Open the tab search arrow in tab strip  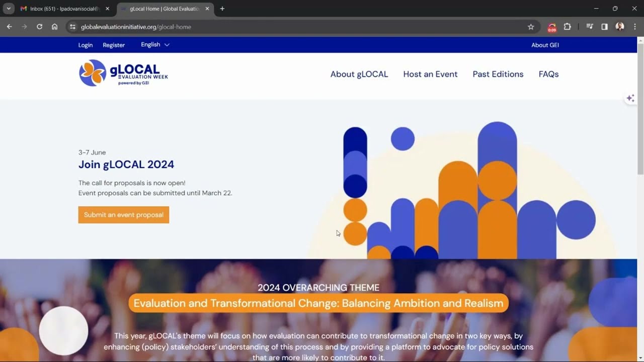9,9
